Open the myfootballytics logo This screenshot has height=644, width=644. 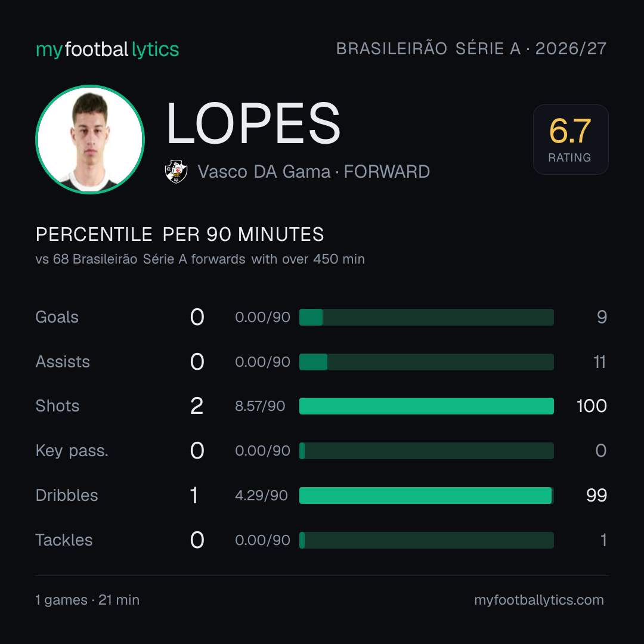pyautogui.click(x=107, y=49)
